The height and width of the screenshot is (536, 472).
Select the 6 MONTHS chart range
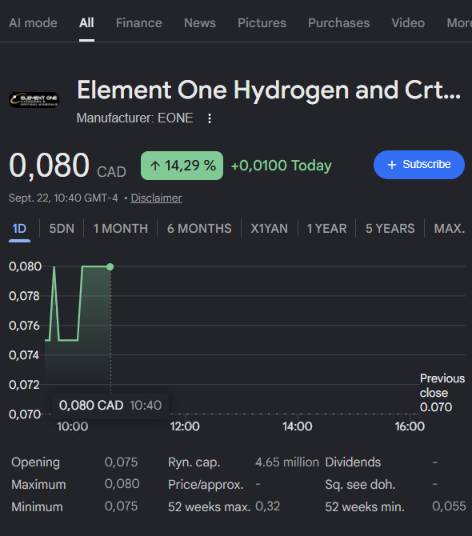pyautogui.click(x=199, y=228)
